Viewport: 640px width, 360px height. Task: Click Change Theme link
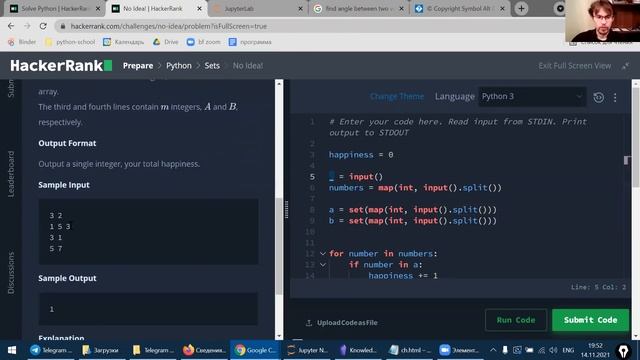tap(397, 97)
